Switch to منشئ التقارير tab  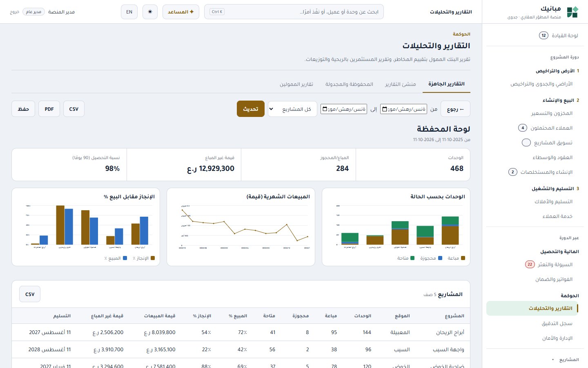tap(401, 84)
